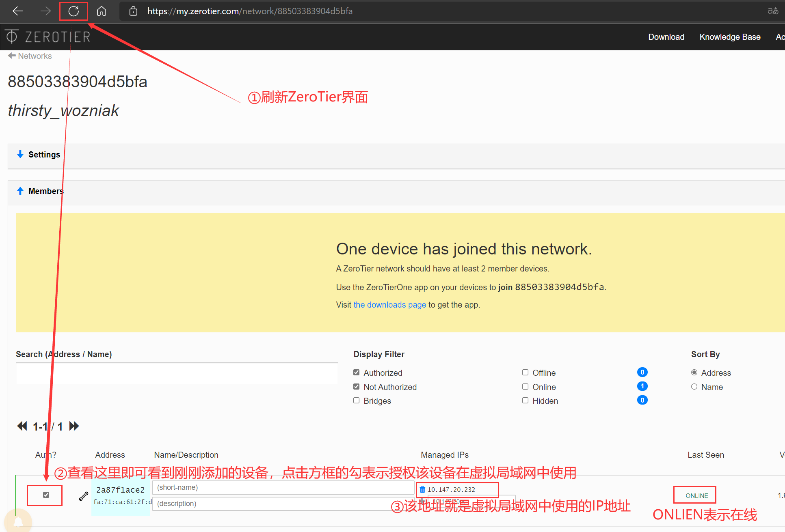This screenshot has width=785, height=532.
Task: Refresh the ZeroTier page
Action: click(74, 11)
